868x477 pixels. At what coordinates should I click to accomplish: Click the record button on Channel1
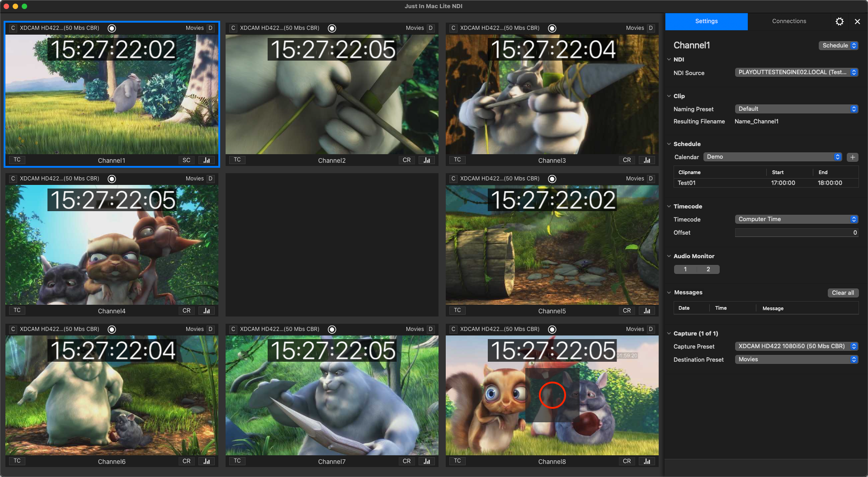coord(112,28)
